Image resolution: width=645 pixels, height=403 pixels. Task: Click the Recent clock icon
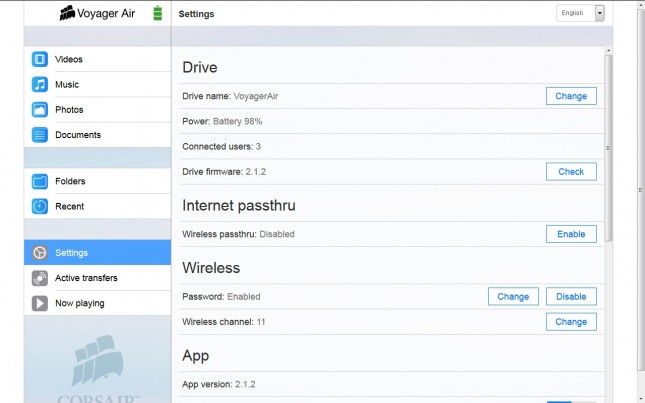click(x=39, y=206)
